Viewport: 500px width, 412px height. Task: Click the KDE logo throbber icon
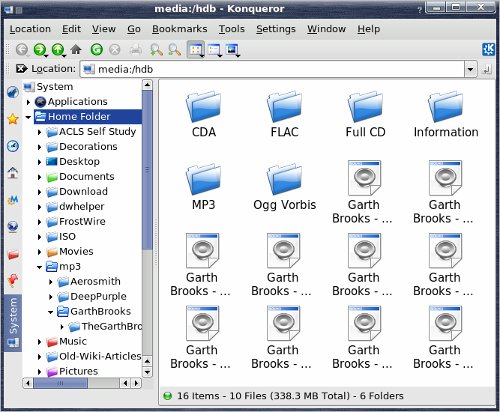tap(488, 50)
